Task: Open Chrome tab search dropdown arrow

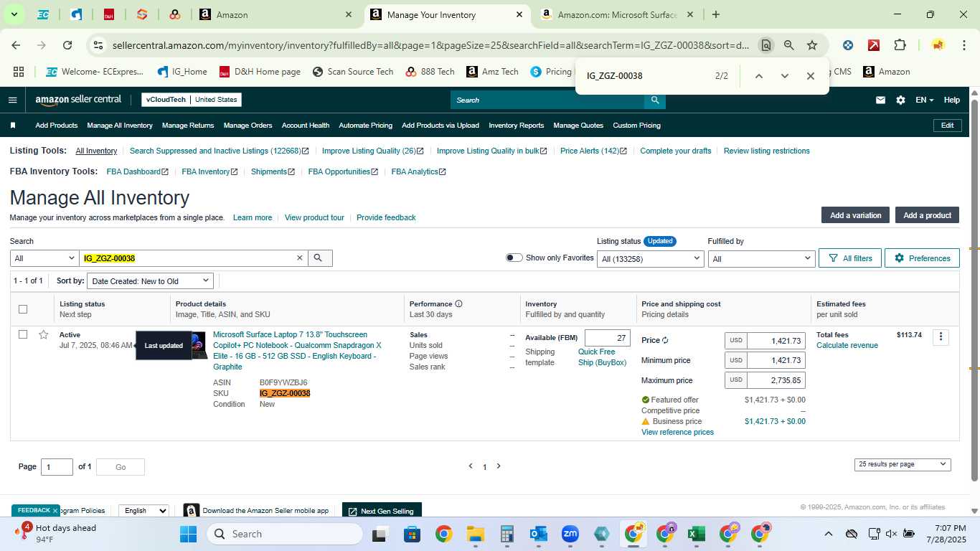Action: [x=14, y=14]
